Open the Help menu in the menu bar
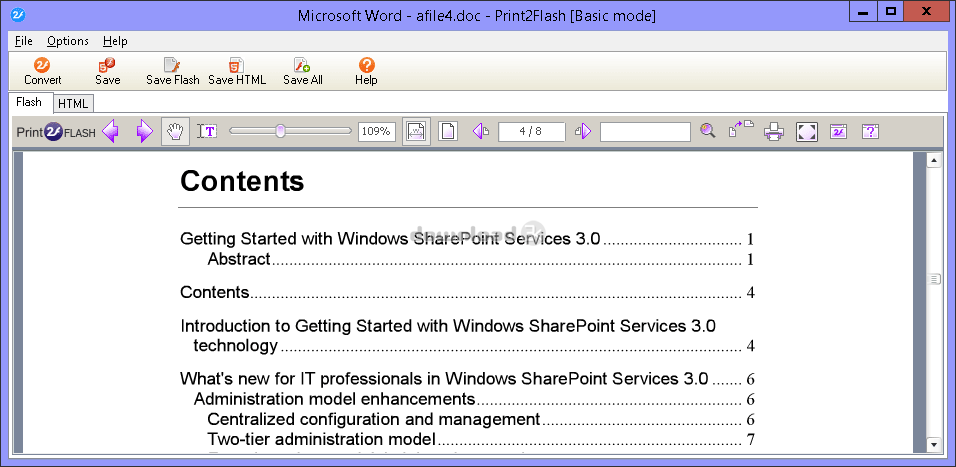Viewport: 956px width, 467px height. [x=115, y=41]
